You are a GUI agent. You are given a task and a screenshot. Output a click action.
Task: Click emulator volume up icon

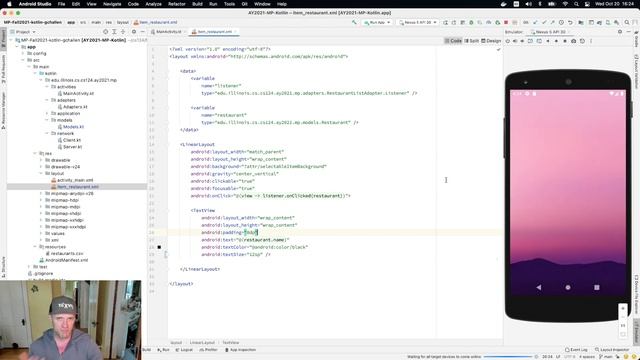pyautogui.click(x=515, y=41)
